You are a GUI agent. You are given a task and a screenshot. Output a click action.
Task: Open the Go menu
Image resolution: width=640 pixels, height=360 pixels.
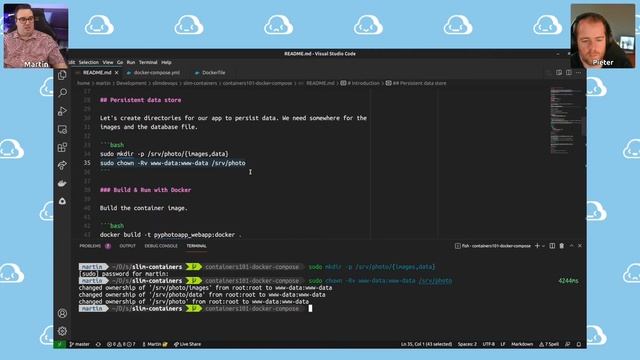click(x=120, y=62)
